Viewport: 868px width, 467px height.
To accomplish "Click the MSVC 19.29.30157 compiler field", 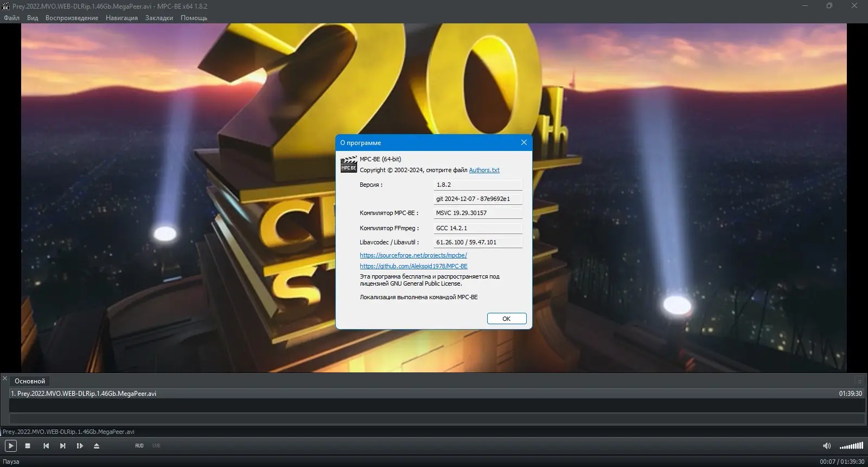I will tap(478, 213).
